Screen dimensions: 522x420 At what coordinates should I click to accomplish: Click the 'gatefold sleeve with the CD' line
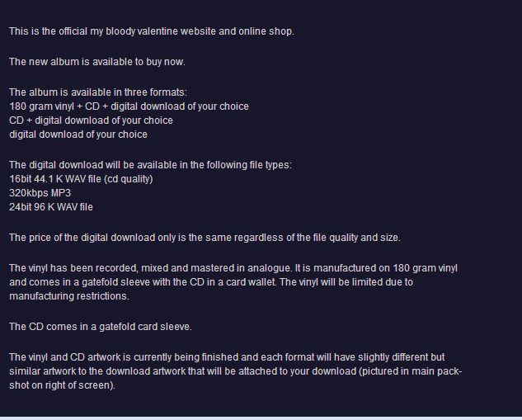coord(211,282)
